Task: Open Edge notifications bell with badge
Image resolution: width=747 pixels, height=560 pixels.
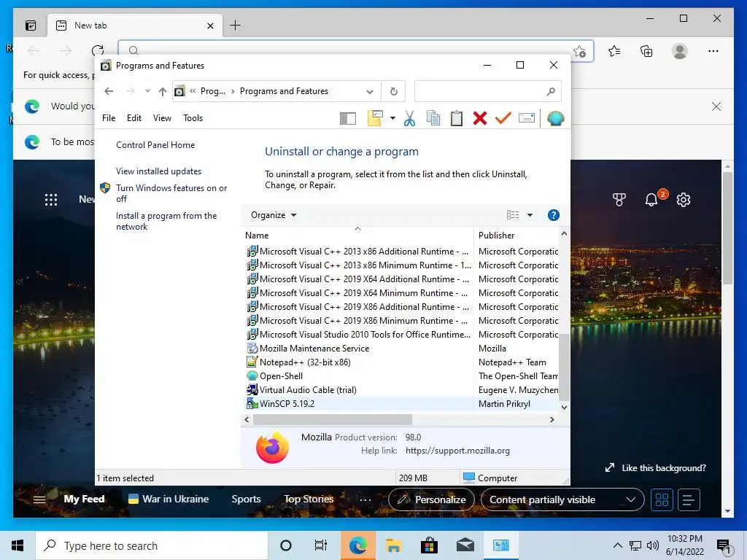Action: (x=653, y=199)
